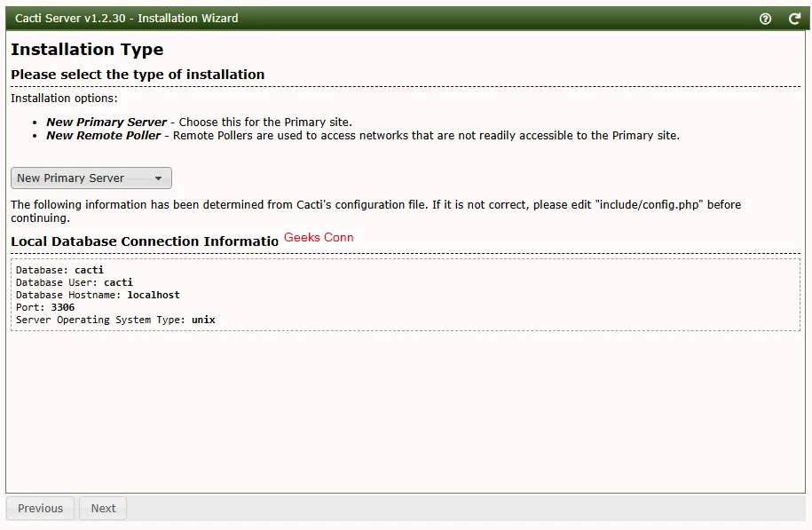Image resolution: width=812 pixels, height=530 pixels.
Task: Click the Local Database Connection Information heading
Action: click(x=145, y=241)
